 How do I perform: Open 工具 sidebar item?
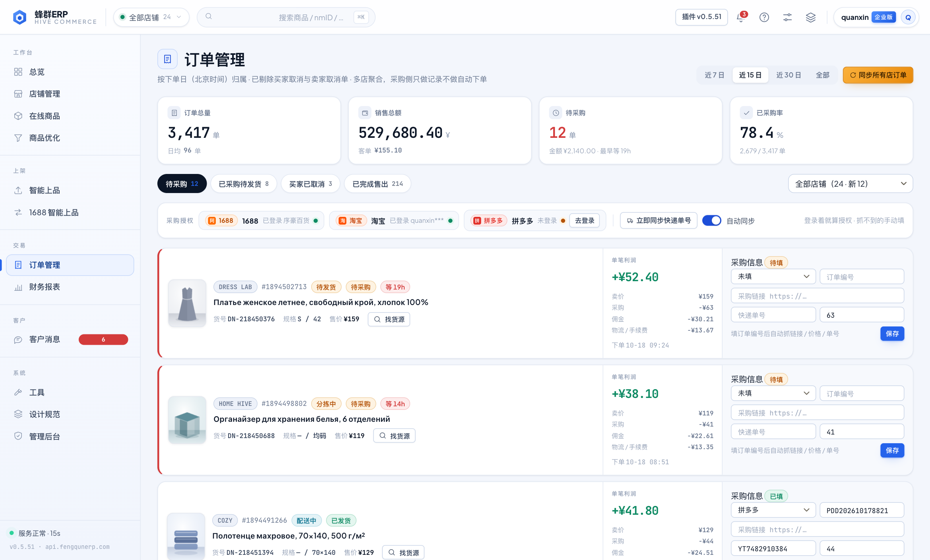pos(70,392)
